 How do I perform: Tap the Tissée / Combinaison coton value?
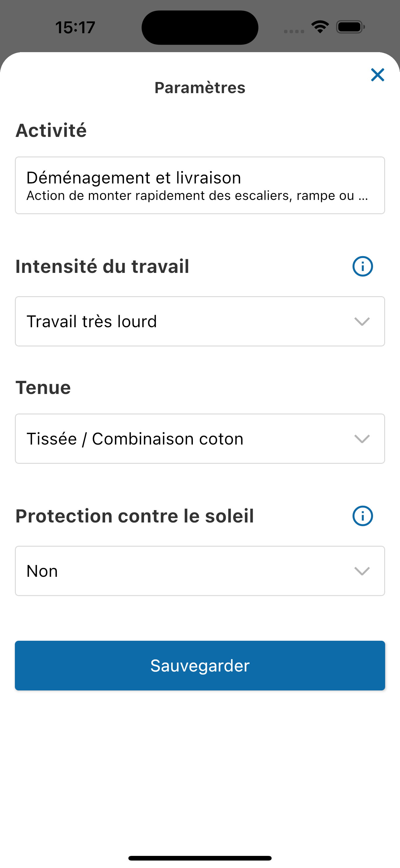click(135, 439)
